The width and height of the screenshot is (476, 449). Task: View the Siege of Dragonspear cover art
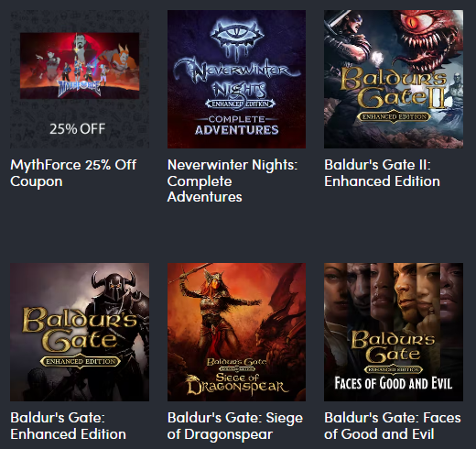(x=236, y=332)
